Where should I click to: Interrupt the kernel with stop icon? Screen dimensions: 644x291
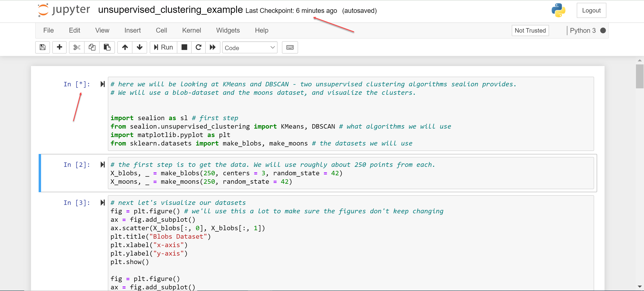[x=184, y=47]
